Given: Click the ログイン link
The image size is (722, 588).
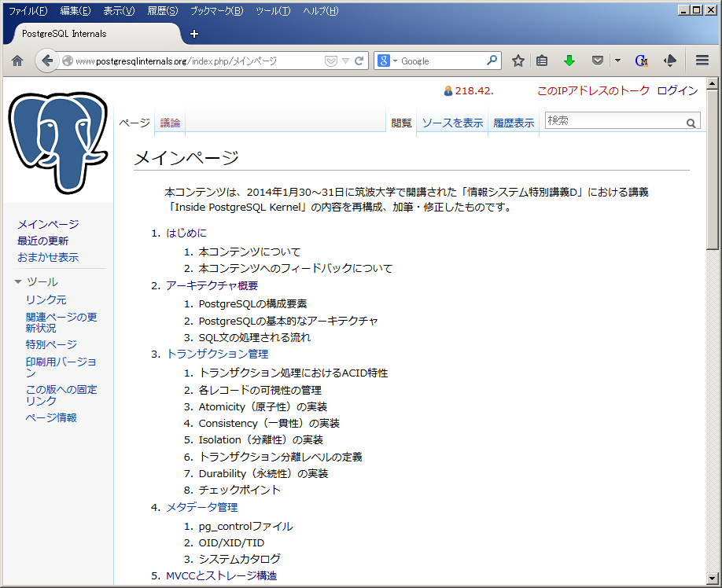Looking at the screenshot, I should (x=677, y=90).
